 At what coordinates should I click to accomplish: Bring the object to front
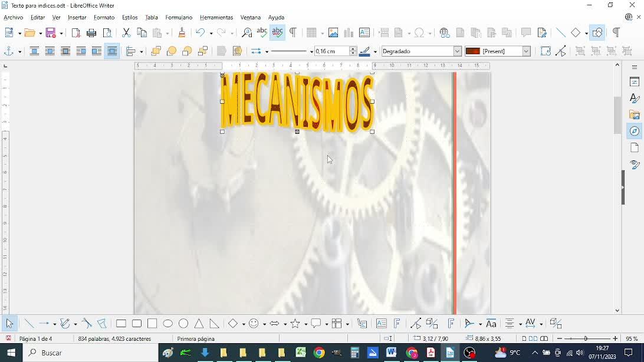tap(156, 51)
